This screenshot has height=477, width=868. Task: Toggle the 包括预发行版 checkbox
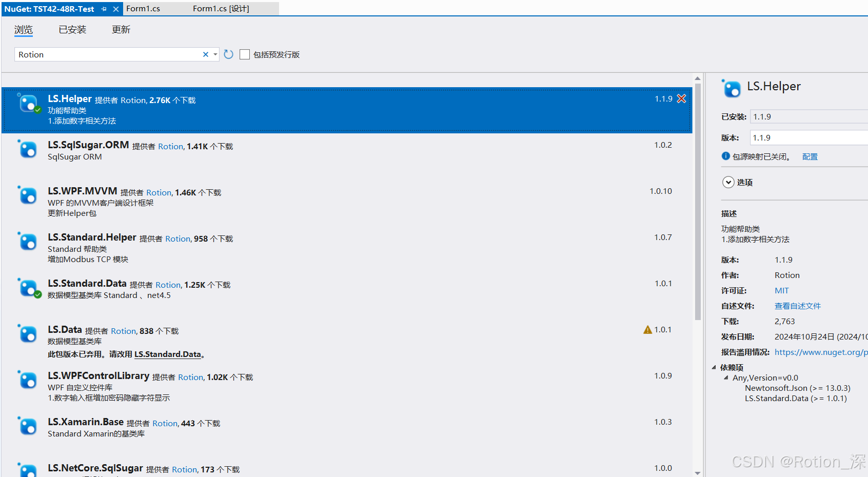pos(245,54)
